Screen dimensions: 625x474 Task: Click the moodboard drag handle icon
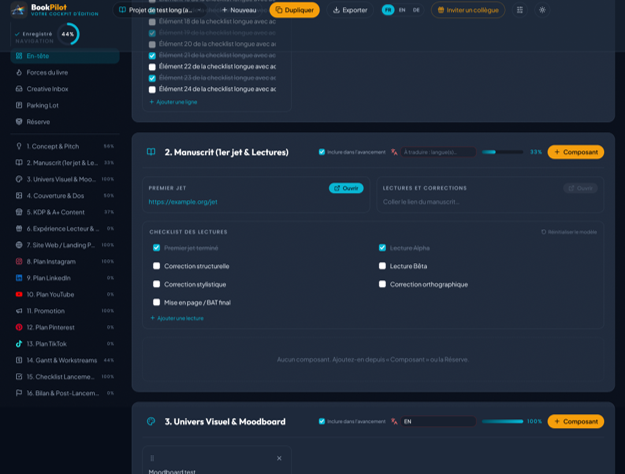(x=152, y=458)
